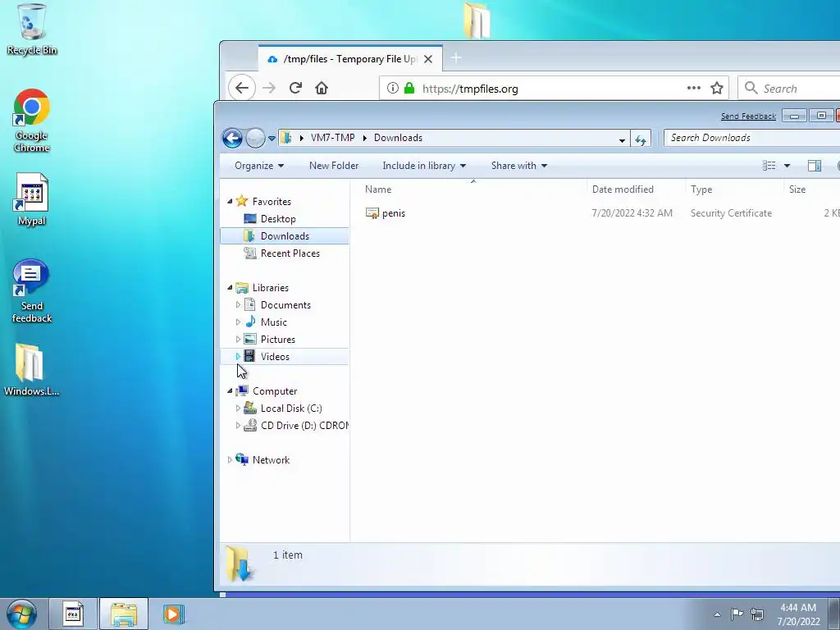Viewport: 840px width, 630px height.
Task: Expand the Videos library node
Action: (239, 356)
